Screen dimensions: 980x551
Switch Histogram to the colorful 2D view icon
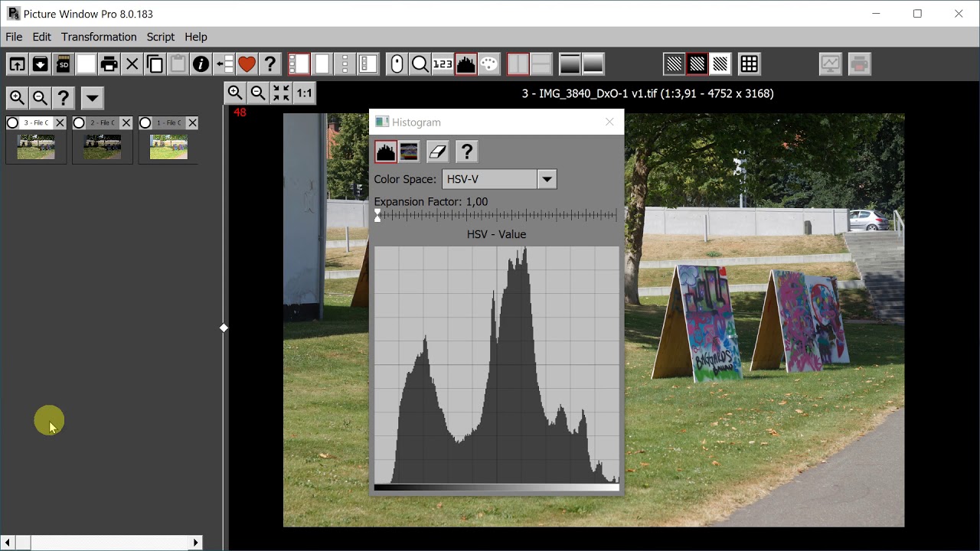tap(409, 152)
